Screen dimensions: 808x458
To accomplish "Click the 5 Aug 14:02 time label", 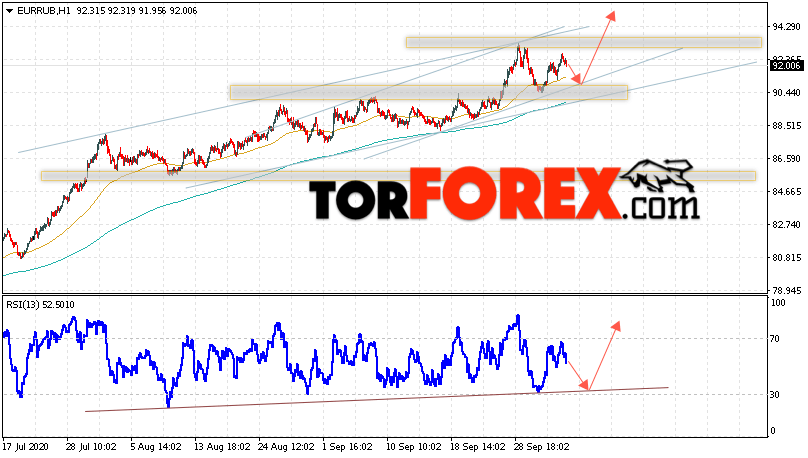I will (156, 447).
